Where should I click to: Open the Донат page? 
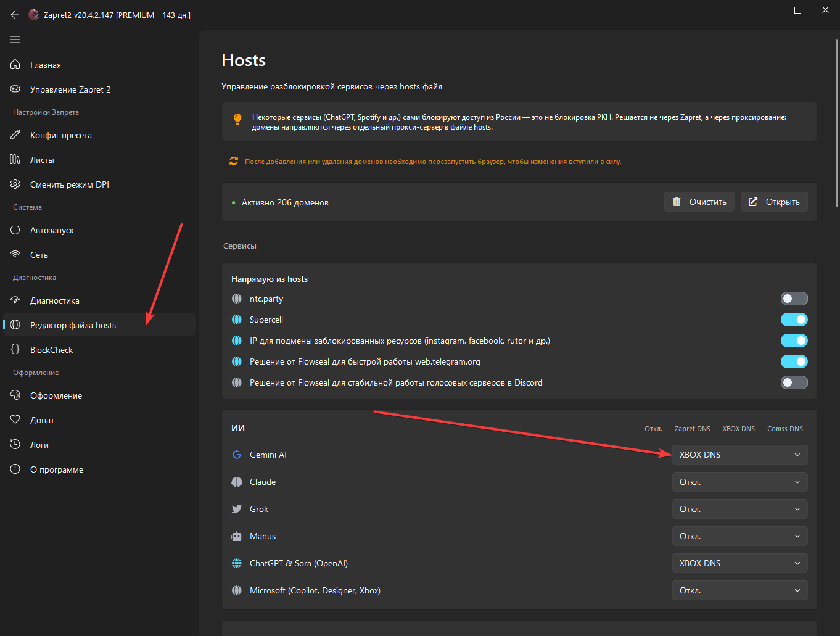pyautogui.click(x=99, y=420)
